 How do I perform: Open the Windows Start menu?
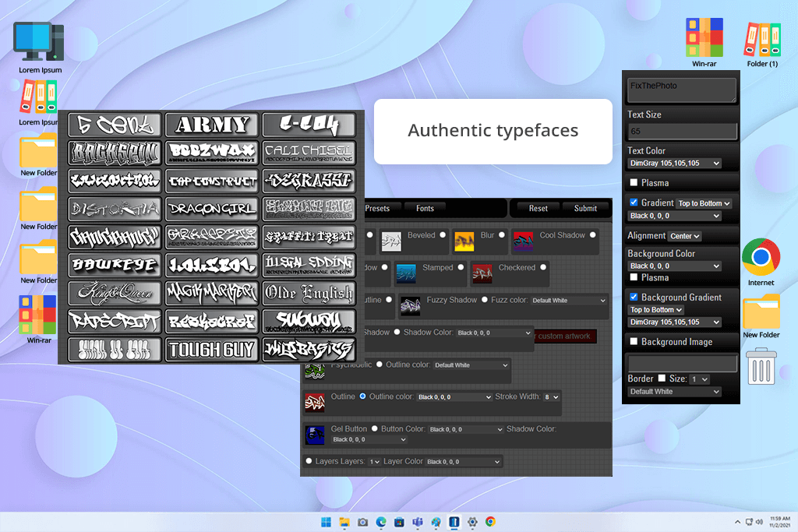click(327, 522)
